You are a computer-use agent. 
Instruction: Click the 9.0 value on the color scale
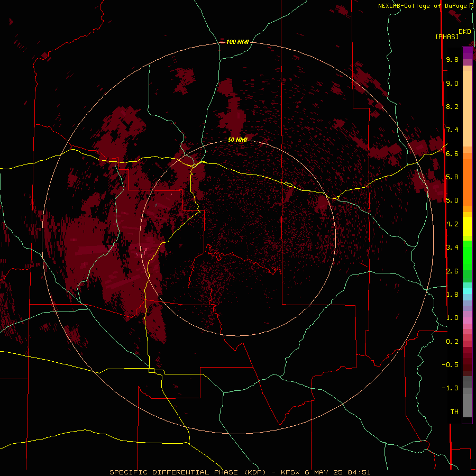452,83
